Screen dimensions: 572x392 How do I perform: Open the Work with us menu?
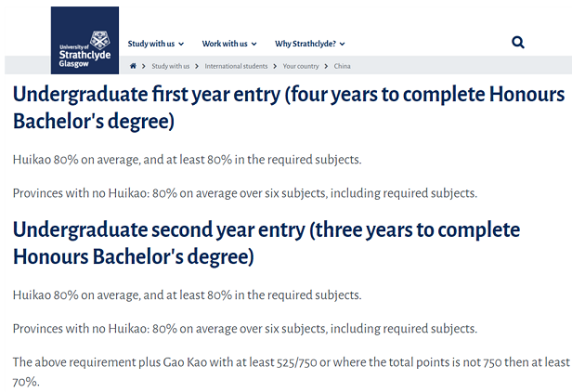point(225,44)
